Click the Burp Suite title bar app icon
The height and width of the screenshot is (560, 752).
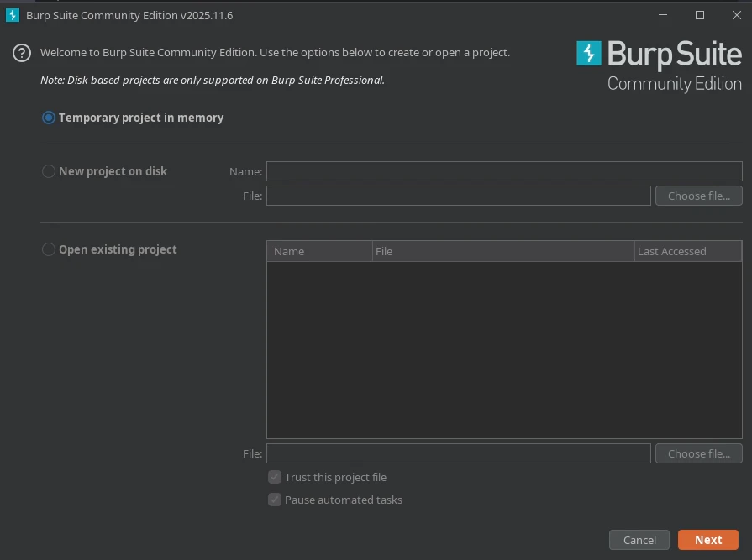(13, 15)
